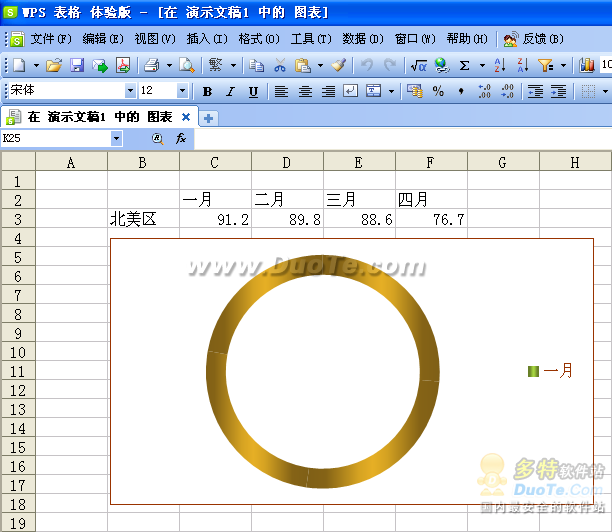The image size is (612, 532).
Task: Select the Format Painter brush icon
Action: click(x=338, y=65)
